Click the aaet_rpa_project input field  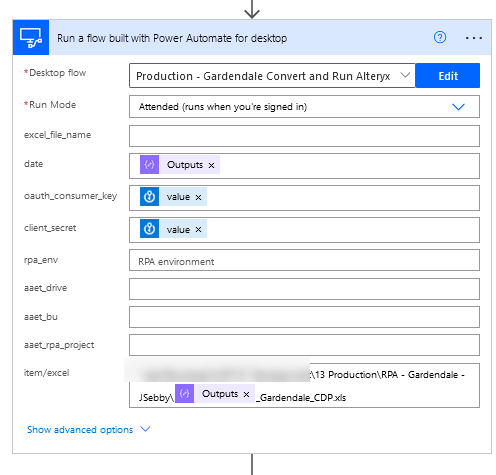pyautogui.click(x=304, y=345)
